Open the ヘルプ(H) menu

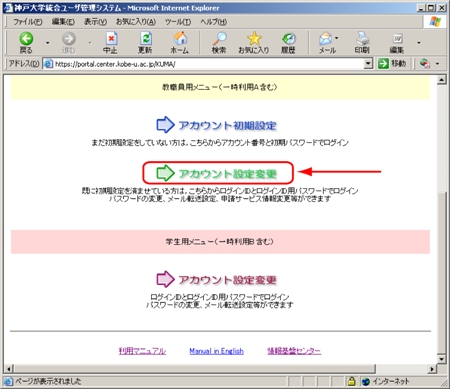(x=213, y=22)
